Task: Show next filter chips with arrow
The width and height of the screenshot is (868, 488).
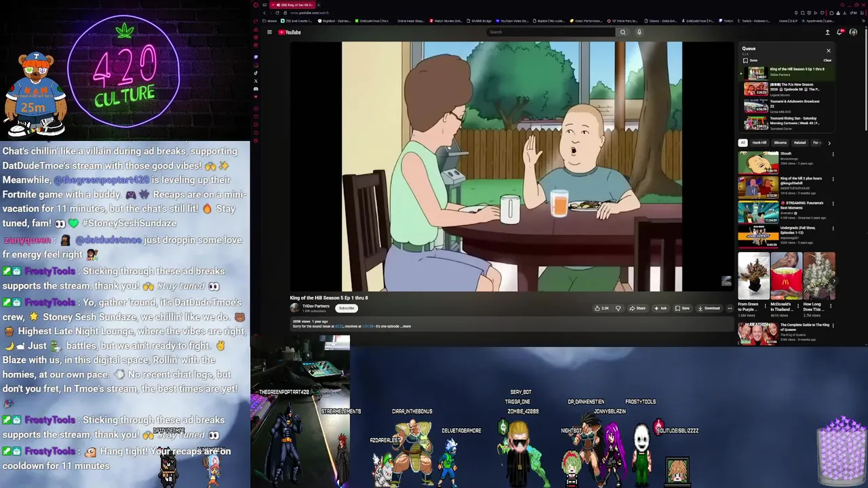Action: point(829,143)
